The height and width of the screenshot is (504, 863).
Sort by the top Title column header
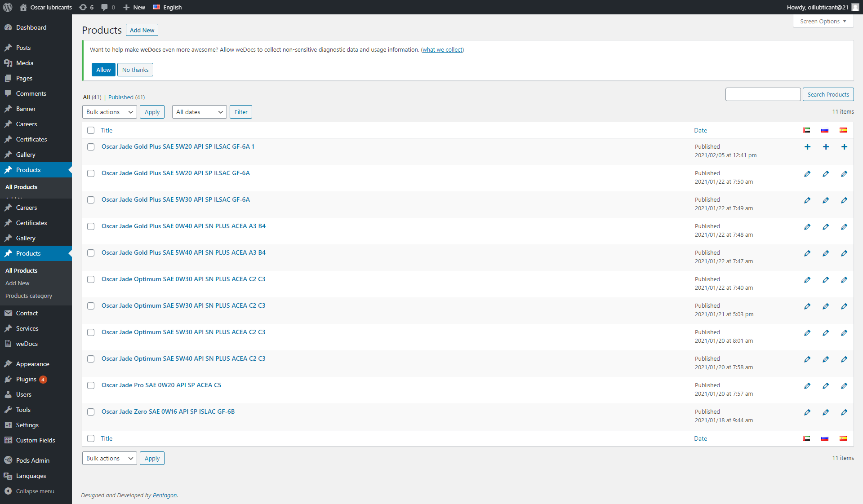point(107,130)
